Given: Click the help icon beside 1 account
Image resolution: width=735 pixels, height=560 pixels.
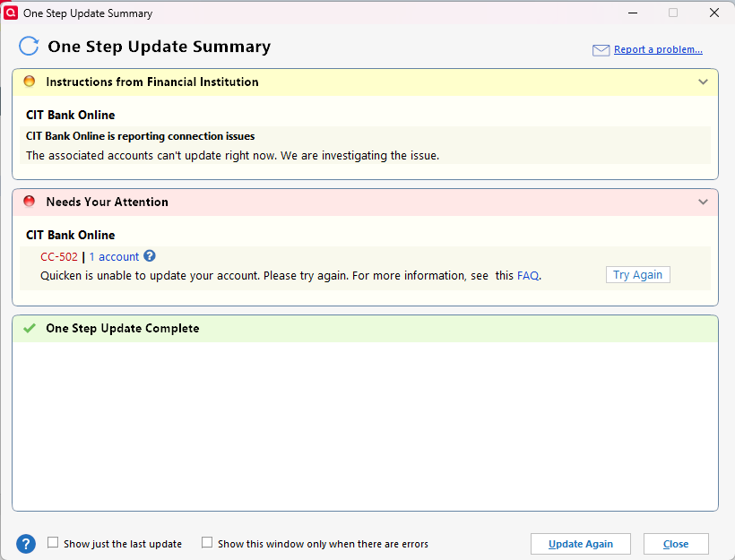Looking at the screenshot, I should pos(150,256).
